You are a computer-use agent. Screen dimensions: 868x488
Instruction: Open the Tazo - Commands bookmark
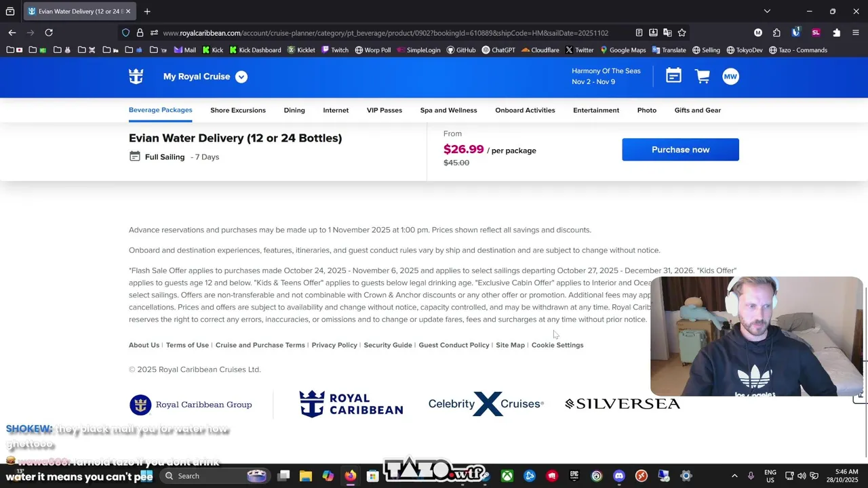tap(797, 50)
